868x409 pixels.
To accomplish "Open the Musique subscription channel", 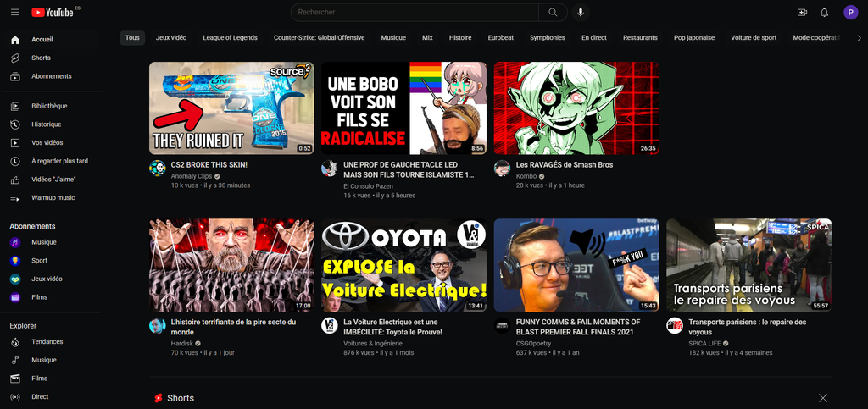I will (51, 242).
